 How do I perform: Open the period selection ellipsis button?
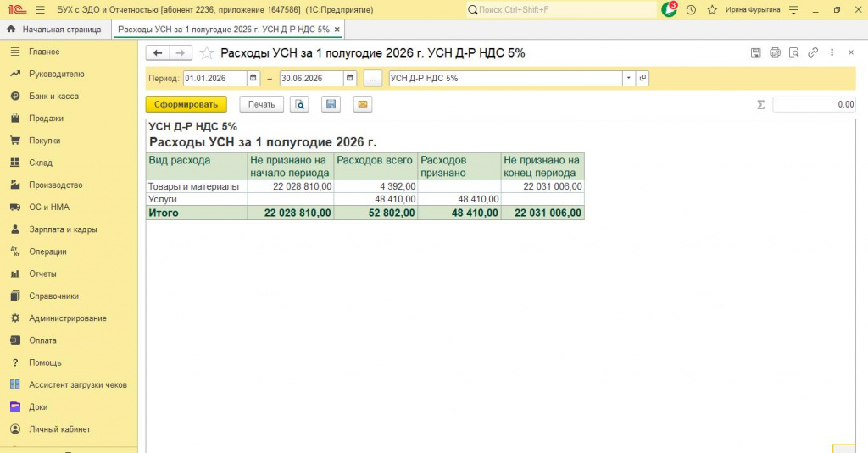click(x=373, y=79)
